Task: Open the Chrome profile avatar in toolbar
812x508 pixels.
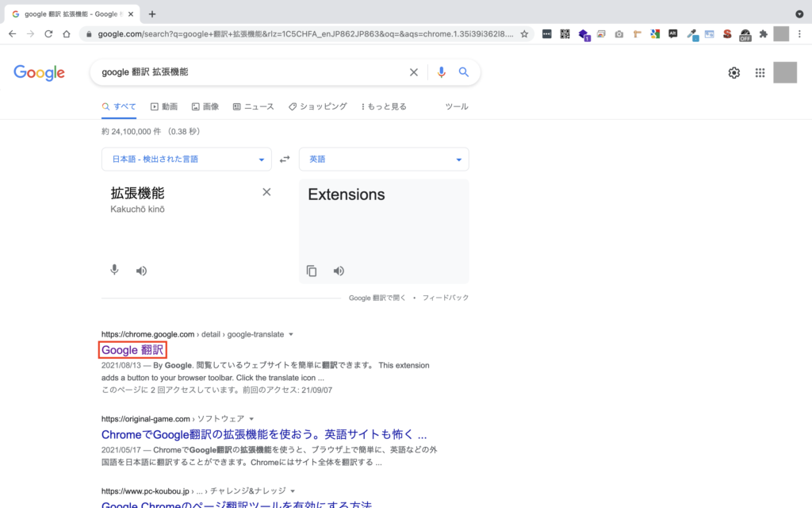Action: coord(781,33)
